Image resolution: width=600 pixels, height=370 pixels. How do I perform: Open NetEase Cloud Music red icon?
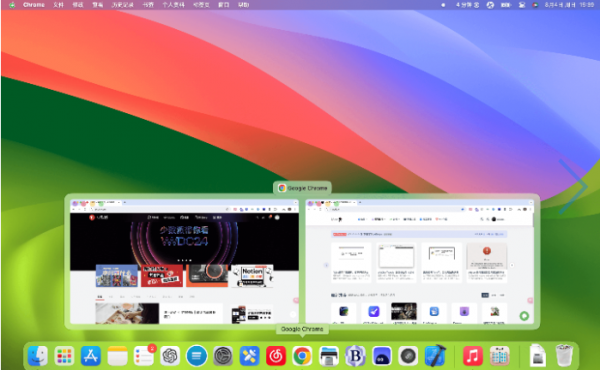click(x=276, y=356)
